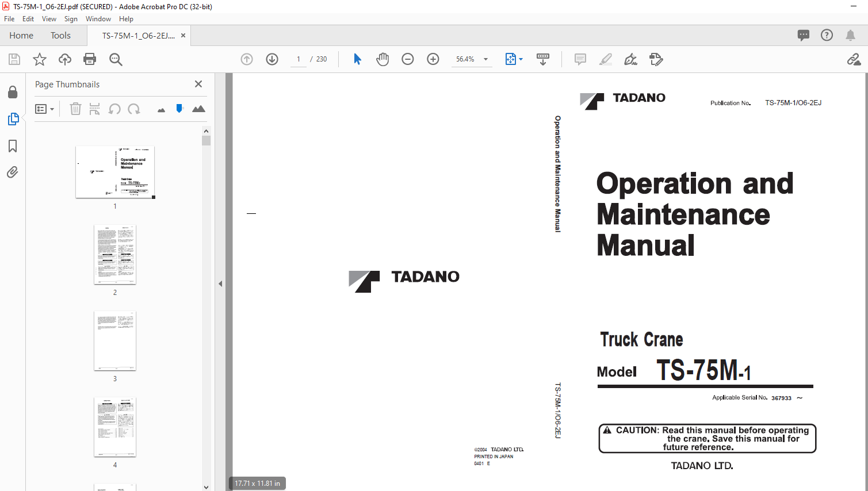
Task: Rotate pages clockwise
Action: [x=134, y=109]
